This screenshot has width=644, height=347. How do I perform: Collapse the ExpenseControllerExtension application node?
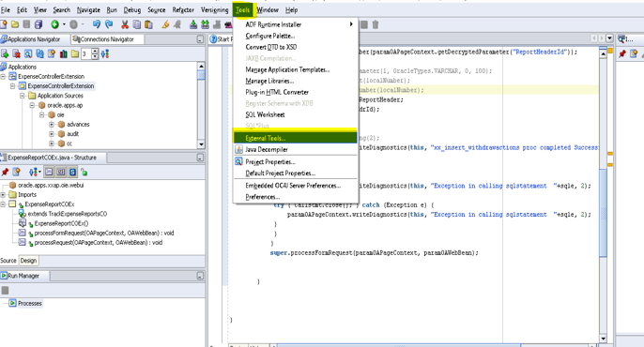pos(3,76)
